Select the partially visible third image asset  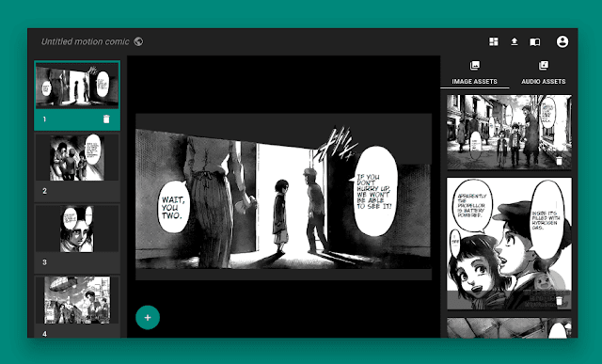coord(509,328)
